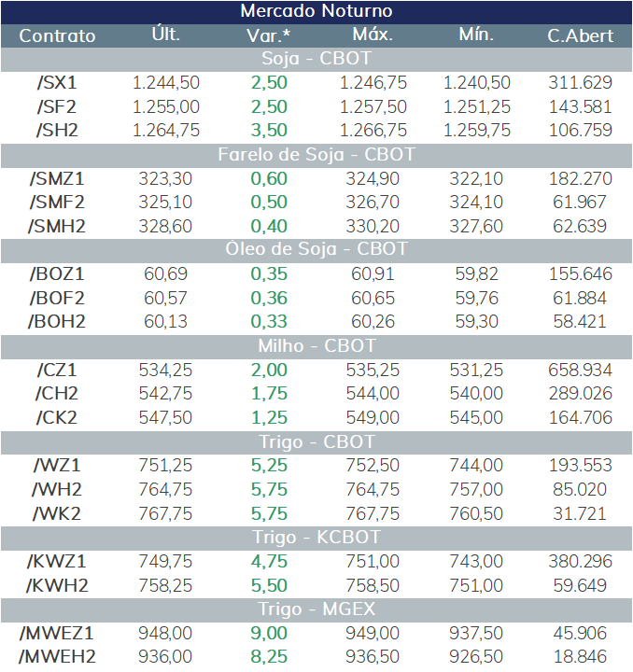Select the Óleo de Soja - CBOT header
This screenshot has width=633, height=672.
(316, 249)
